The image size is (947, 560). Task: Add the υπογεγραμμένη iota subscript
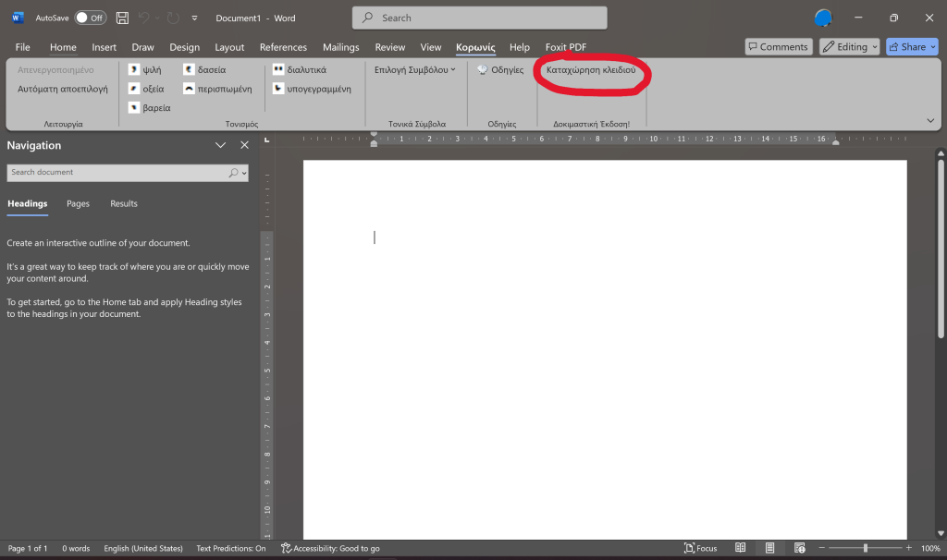(278, 89)
